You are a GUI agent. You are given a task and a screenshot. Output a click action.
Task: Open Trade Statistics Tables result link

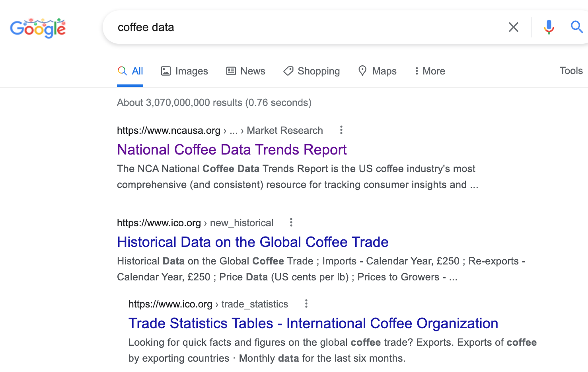tap(313, 323)
